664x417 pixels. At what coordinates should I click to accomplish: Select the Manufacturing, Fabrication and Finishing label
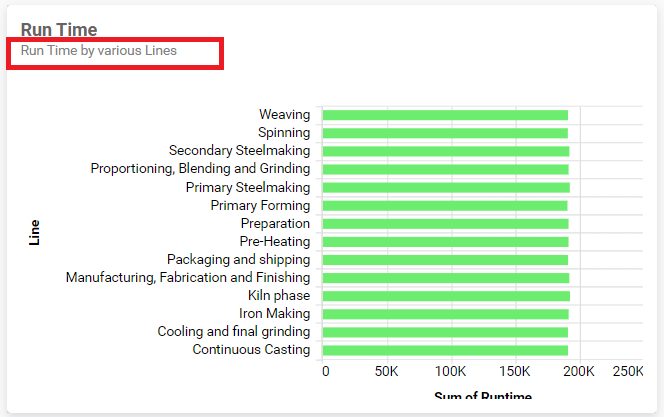(188, 277)
